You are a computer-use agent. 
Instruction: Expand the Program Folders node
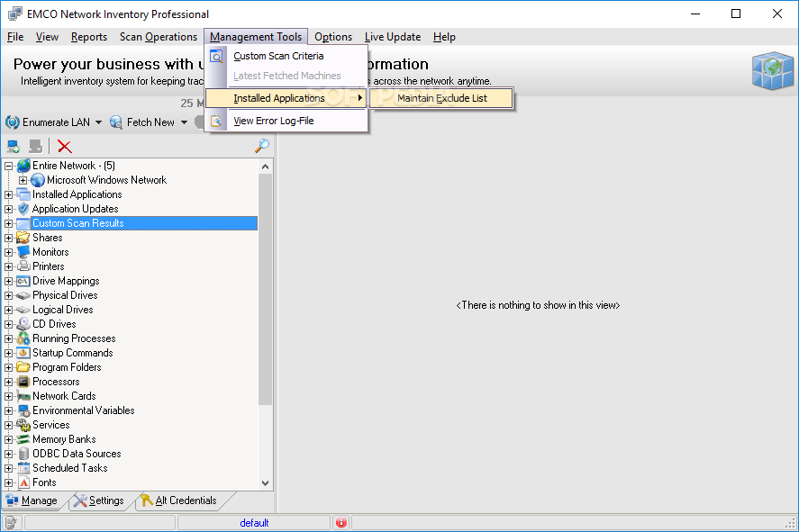pos(9,367)
